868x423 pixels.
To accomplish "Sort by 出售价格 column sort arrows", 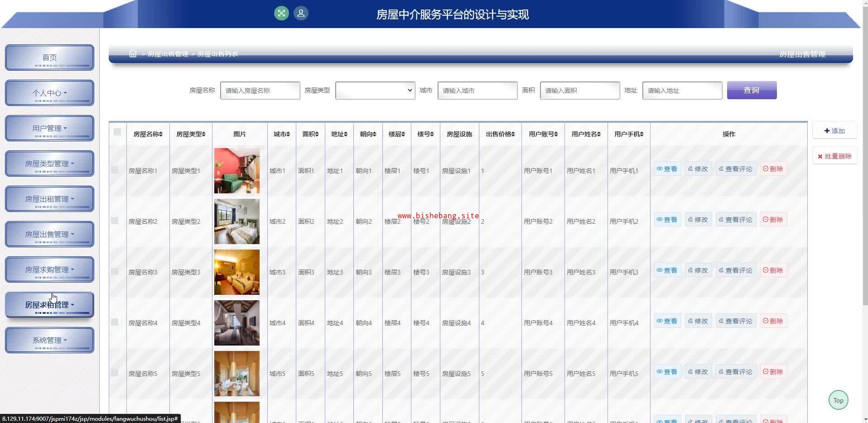I will click(513, 135).
